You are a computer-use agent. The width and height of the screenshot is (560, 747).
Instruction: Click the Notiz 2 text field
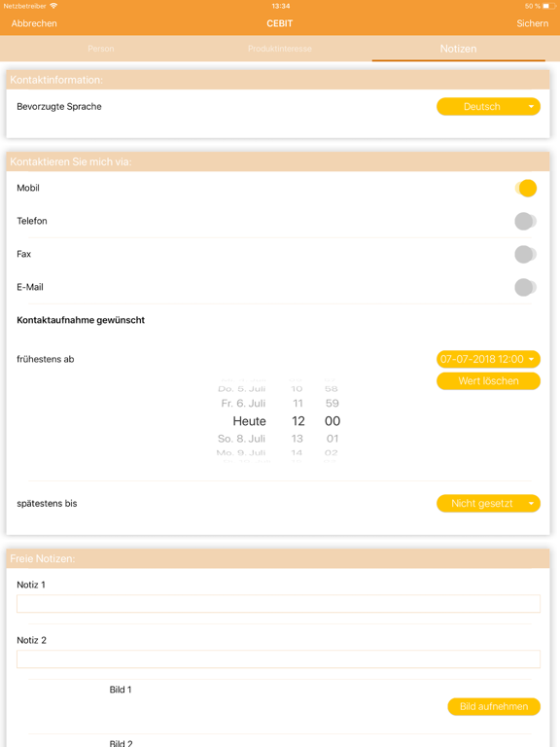pos(279,658)
